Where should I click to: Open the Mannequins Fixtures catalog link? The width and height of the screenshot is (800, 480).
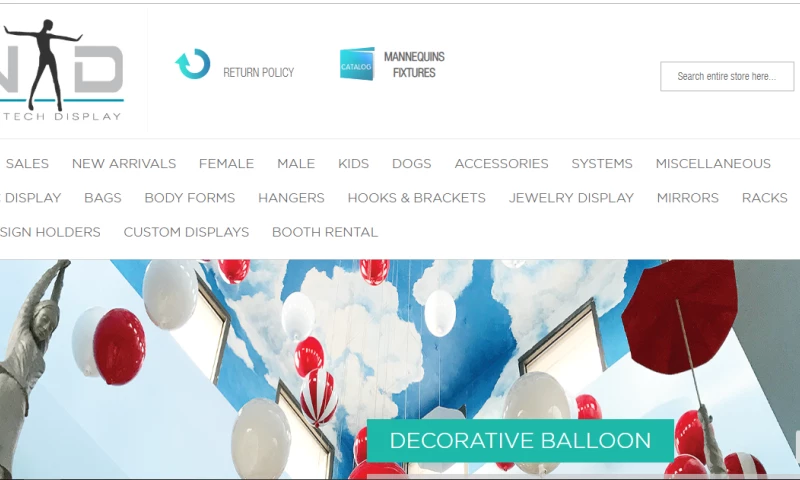(414, 65)
